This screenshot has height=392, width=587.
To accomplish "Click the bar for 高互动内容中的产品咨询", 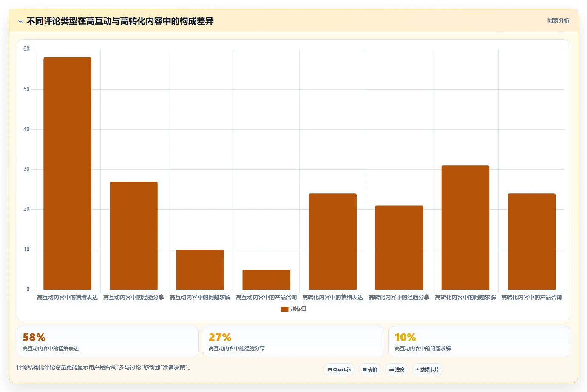I will (x=266, y=280).
